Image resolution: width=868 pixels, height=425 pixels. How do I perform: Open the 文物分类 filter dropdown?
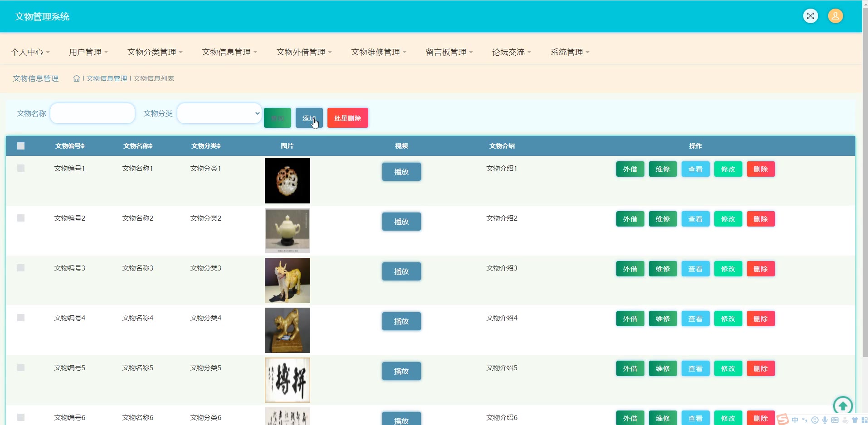point(219,113)
